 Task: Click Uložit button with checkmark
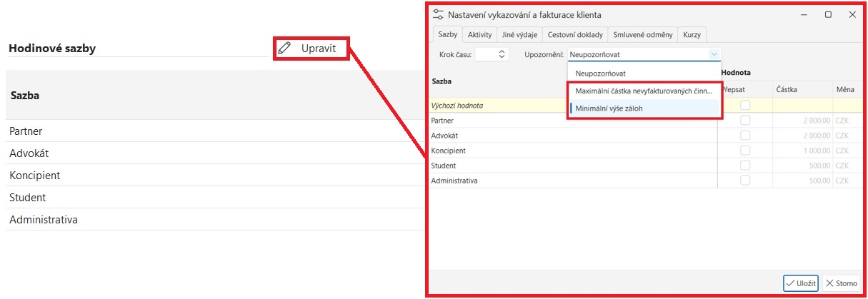(x=800, y=283)
